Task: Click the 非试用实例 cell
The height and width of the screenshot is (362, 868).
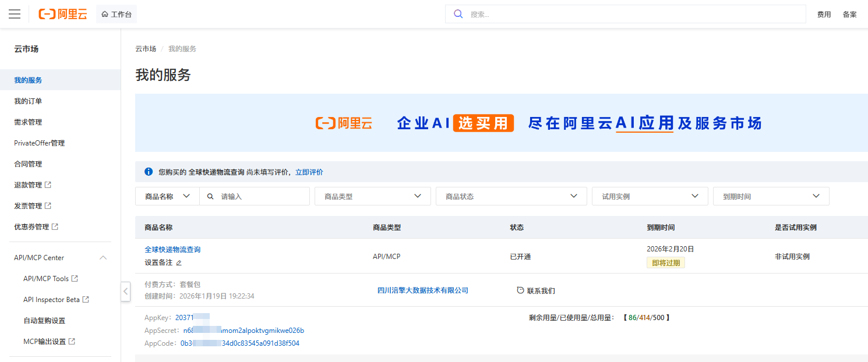Action: [x=792, y=257]
